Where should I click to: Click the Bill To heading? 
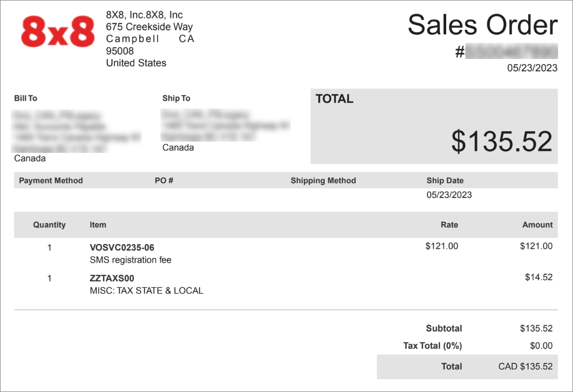pyautogui.click(x=26, y=99)
